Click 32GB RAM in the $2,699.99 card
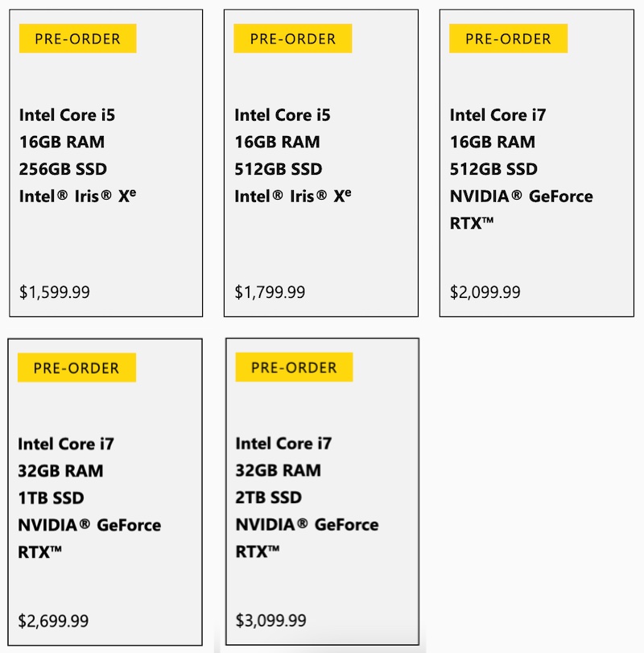644x653 pixels. coord(60,470)
